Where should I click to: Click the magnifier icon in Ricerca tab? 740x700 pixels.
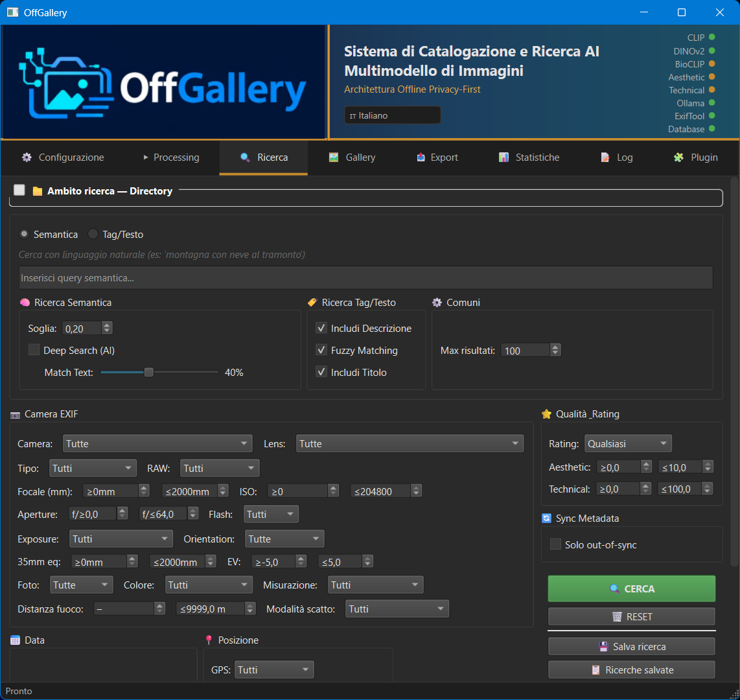point(245,157)
